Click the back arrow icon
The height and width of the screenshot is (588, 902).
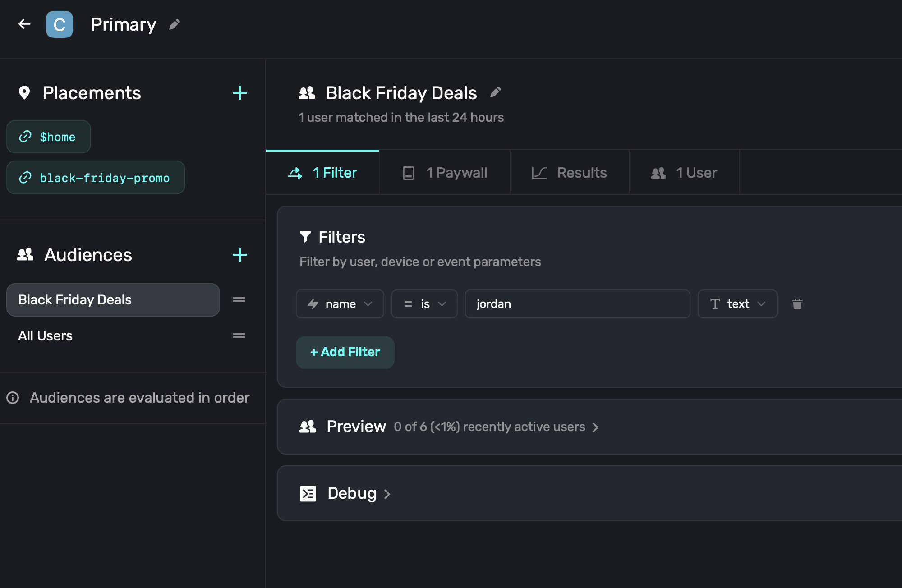[24, 24]
